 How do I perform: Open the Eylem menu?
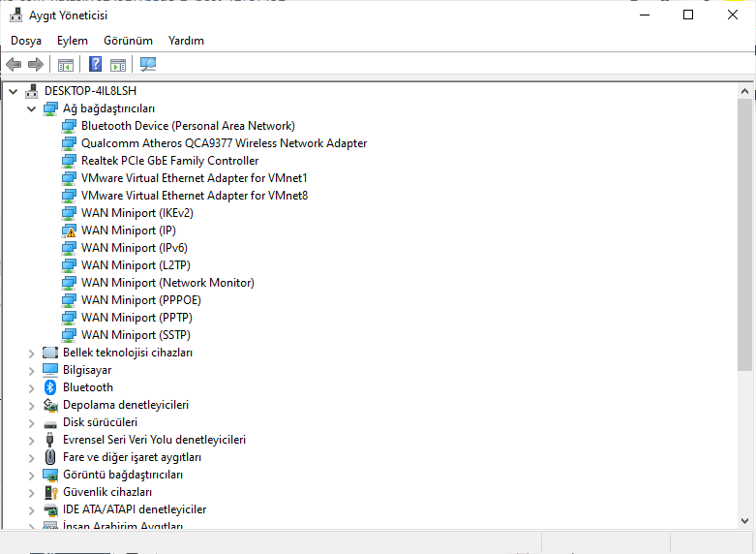73,41
